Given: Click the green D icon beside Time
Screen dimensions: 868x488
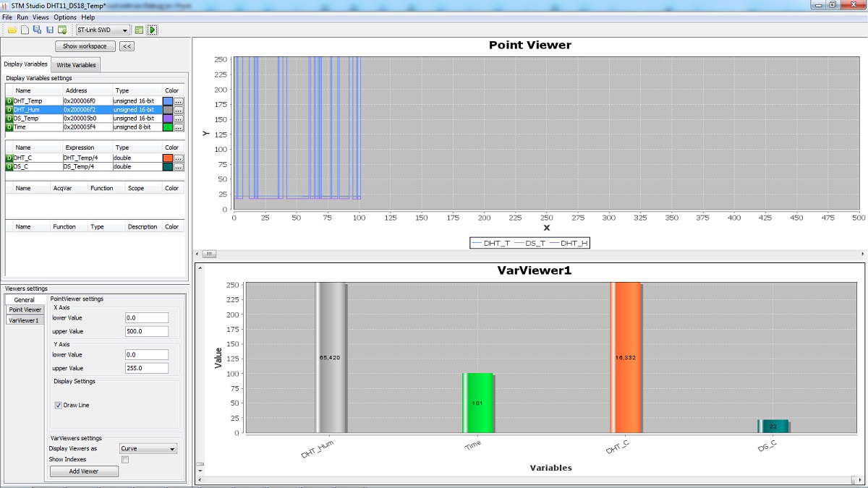Looking at the screenshot, I should (9, 127).
